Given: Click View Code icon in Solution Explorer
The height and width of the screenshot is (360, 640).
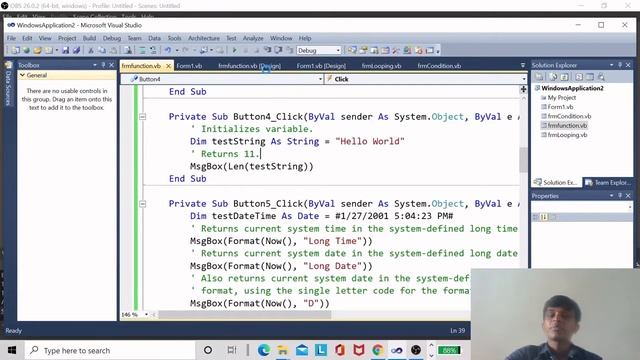Looking at the screenshot, I should [579, 77].
